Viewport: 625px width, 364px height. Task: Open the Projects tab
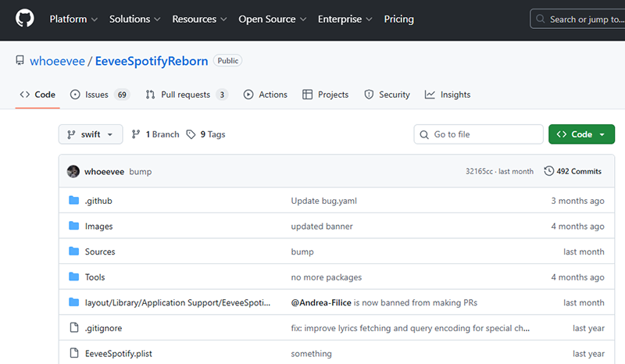pyautogui.click(x=326, y=95)
